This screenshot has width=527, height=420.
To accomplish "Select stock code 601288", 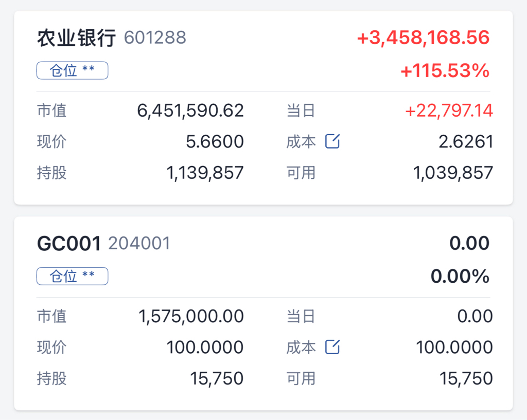I will (x=155, y=38).
